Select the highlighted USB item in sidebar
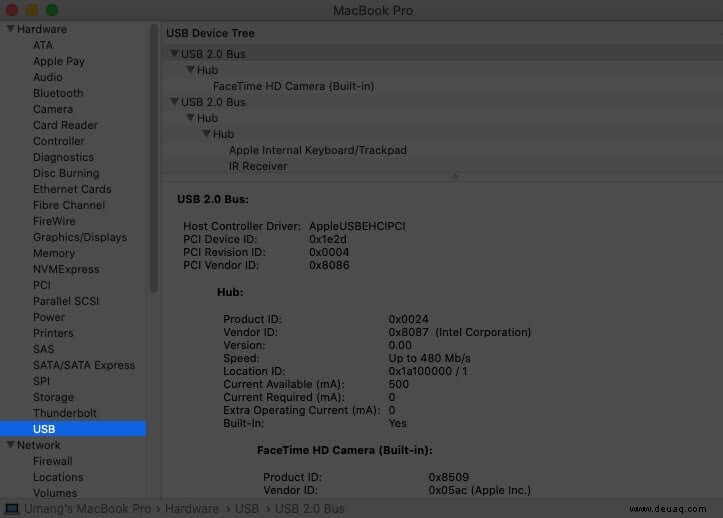 (73, 429)
